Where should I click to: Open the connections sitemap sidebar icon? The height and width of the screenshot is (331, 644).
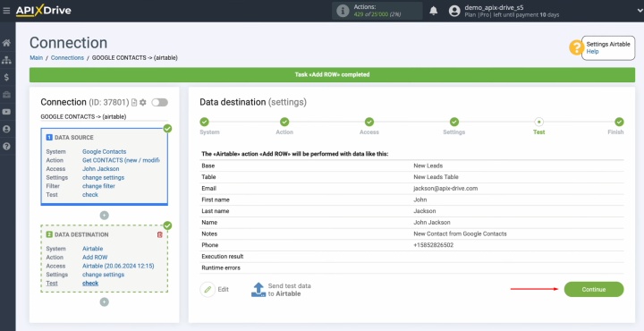click(x=6, y=60)
